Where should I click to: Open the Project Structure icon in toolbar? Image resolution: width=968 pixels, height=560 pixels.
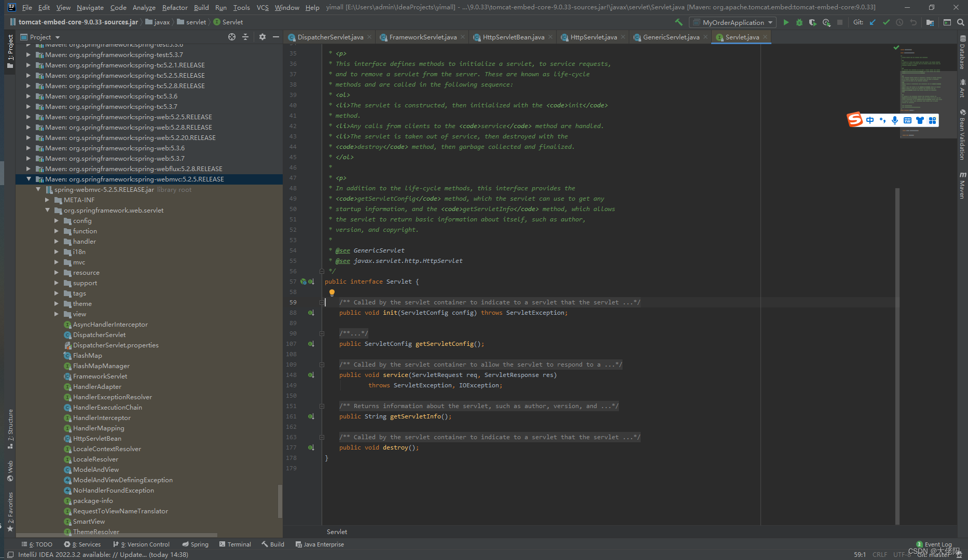(x=930, y=22)
